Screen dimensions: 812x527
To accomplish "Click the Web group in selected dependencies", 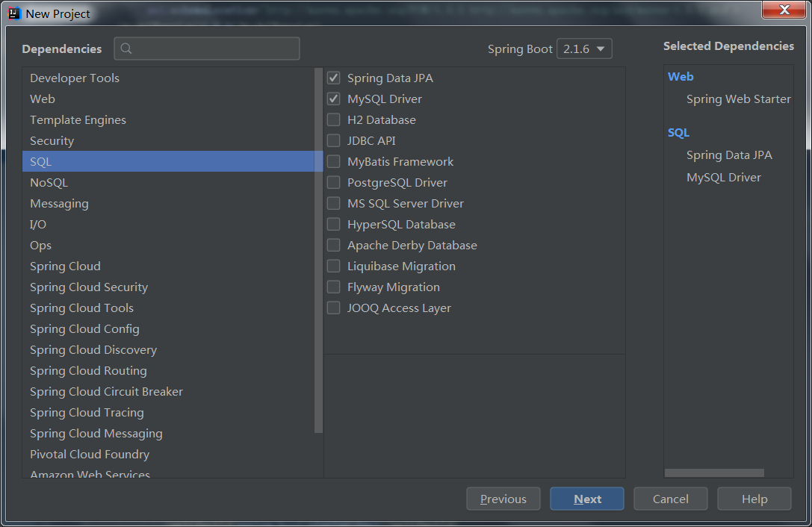I will click(x=681, y=77).
